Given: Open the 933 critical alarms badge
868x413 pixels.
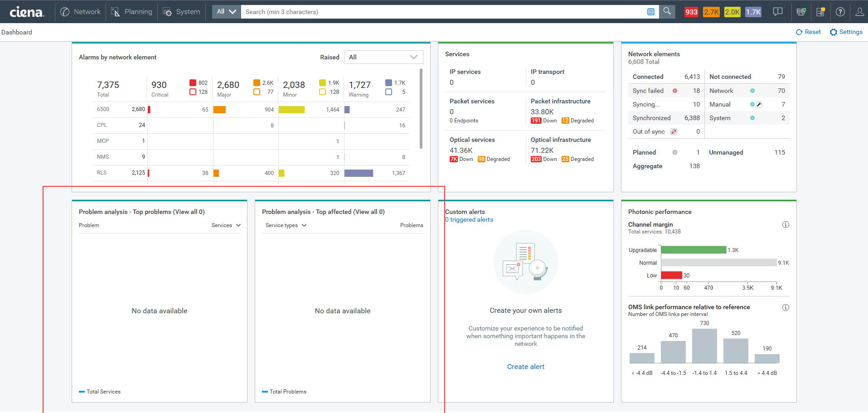Looking at the screenshot, I should (x=691, y=12).
